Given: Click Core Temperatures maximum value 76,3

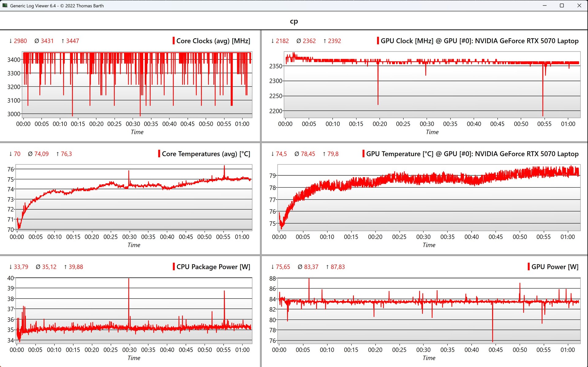Looking at the screenshot, I should 66,154.
